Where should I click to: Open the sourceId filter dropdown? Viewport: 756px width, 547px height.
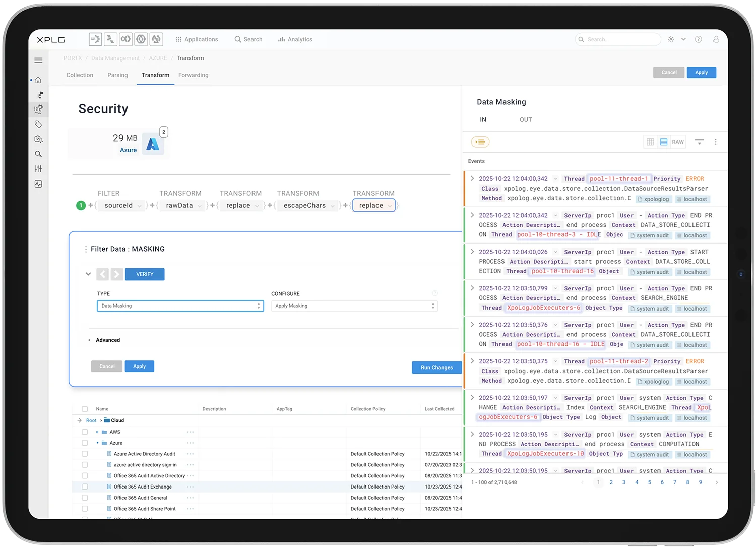121,206
